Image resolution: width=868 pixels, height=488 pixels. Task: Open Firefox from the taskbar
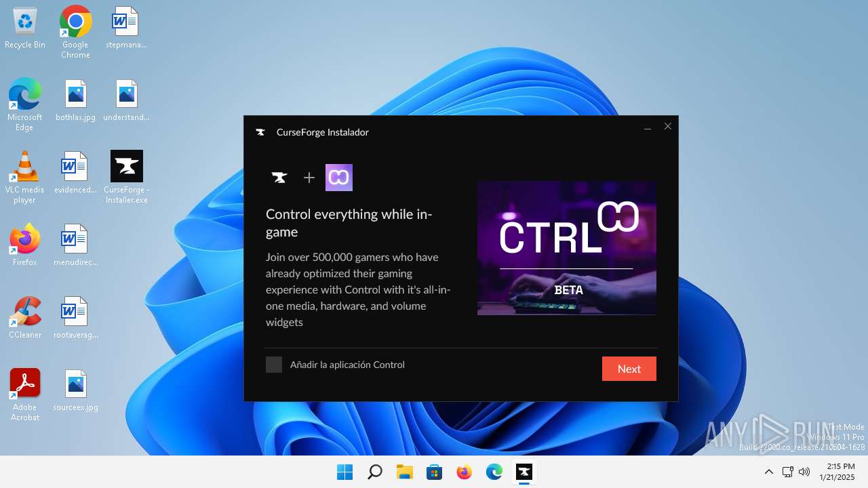(x=464, y=472)
